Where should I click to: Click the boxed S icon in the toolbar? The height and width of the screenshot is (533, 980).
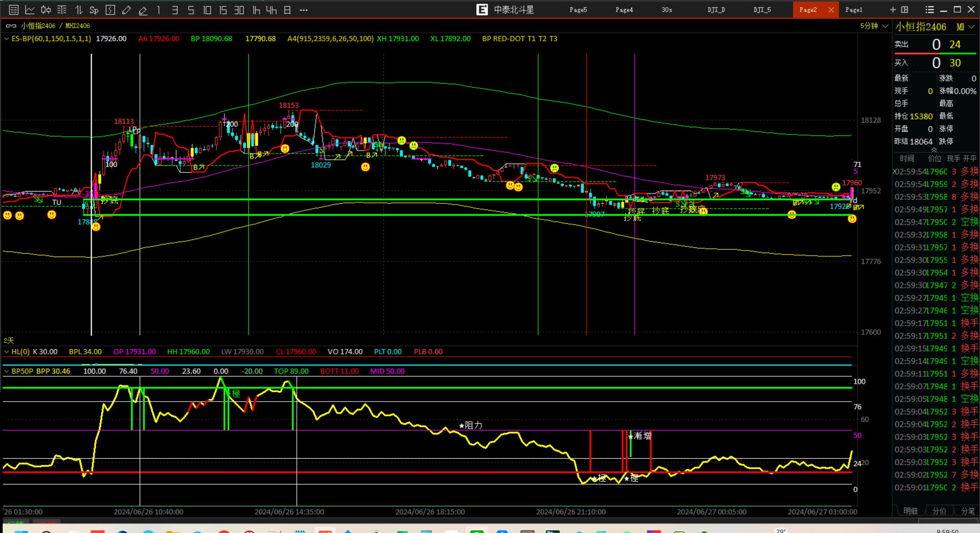point(110,10)
